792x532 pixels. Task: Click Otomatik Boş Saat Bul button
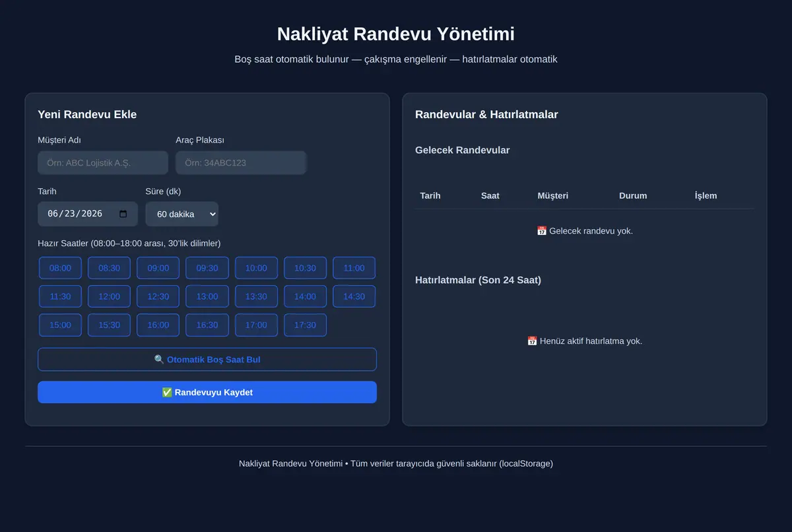point(207,360)
